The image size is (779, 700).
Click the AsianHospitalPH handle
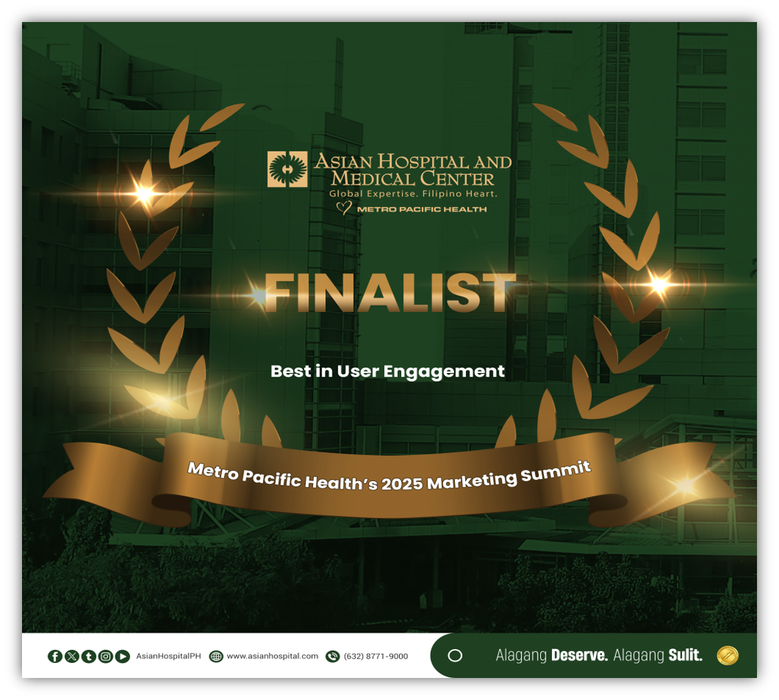pos(169,656)
